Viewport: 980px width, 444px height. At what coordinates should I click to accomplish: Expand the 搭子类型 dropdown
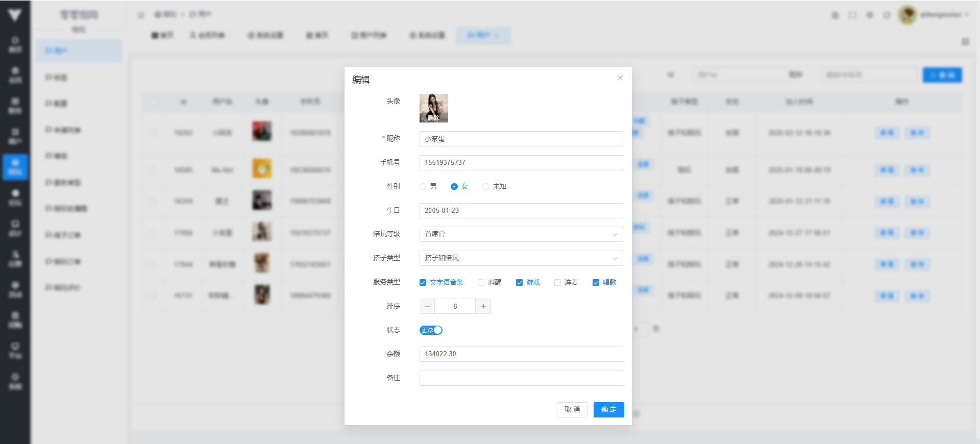521,258
